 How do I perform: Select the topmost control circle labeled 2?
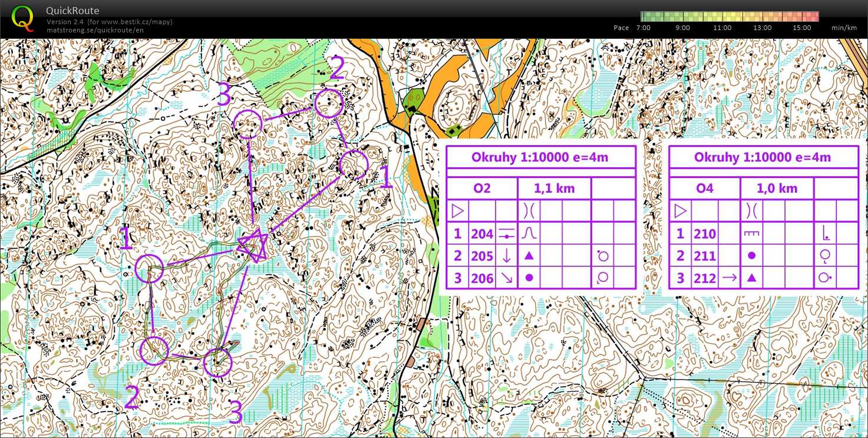click(x=328, y=104)
